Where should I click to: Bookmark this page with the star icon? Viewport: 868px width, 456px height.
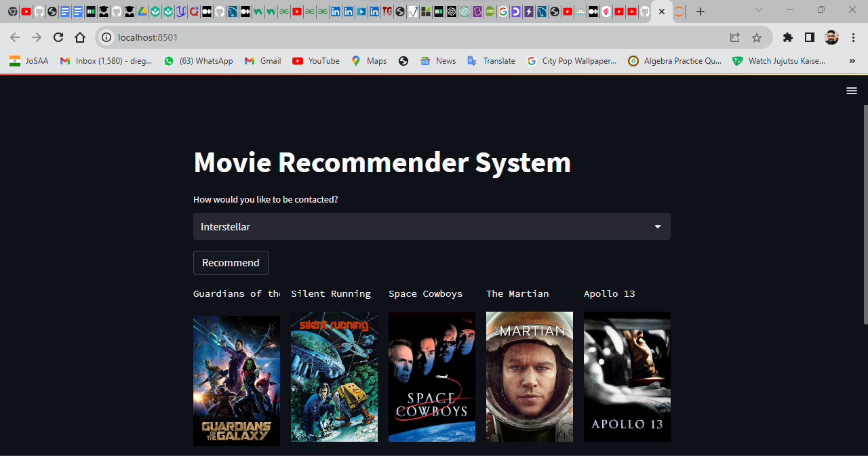pyautogui.click(x=756, y=38)
